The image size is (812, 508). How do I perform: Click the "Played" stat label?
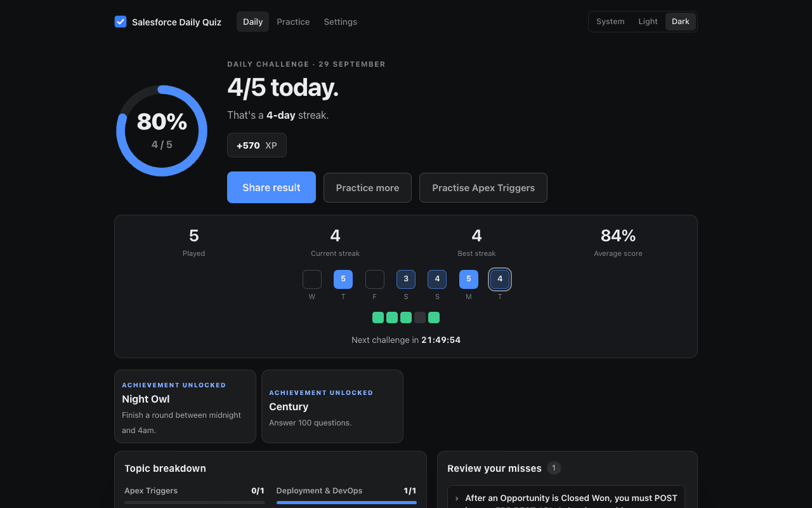pos(194,253)
